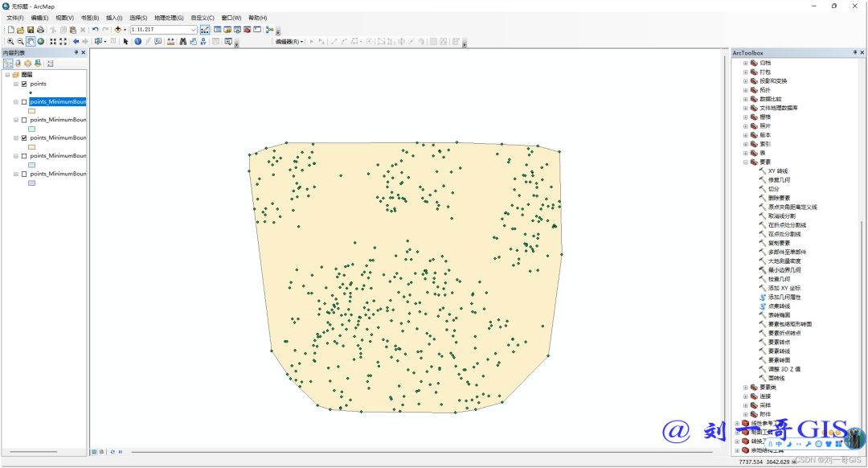
Task: Open the 自定义(C) menu
Action: (203, 18)
